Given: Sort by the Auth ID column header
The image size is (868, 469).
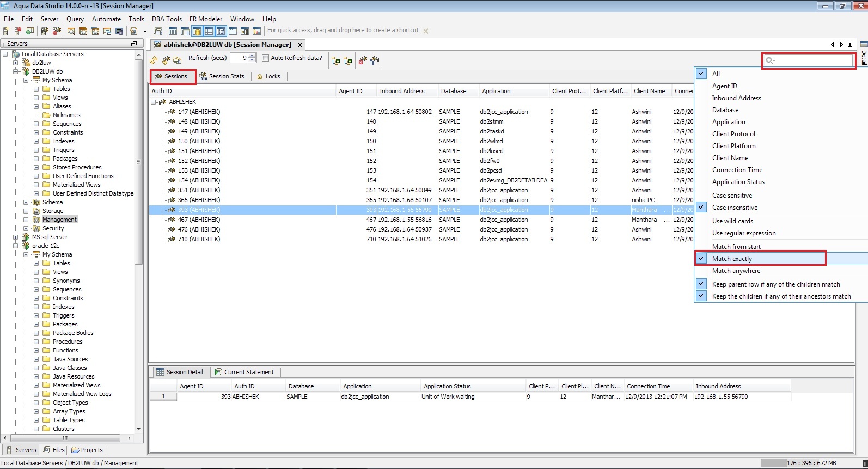Looking at the screenshot, I should (242, 91).
